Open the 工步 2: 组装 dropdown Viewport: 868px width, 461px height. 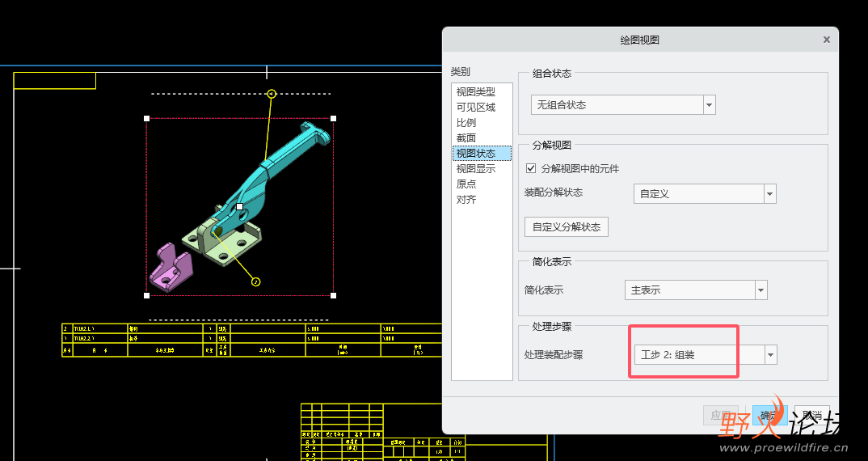click(x=706, y=355)
